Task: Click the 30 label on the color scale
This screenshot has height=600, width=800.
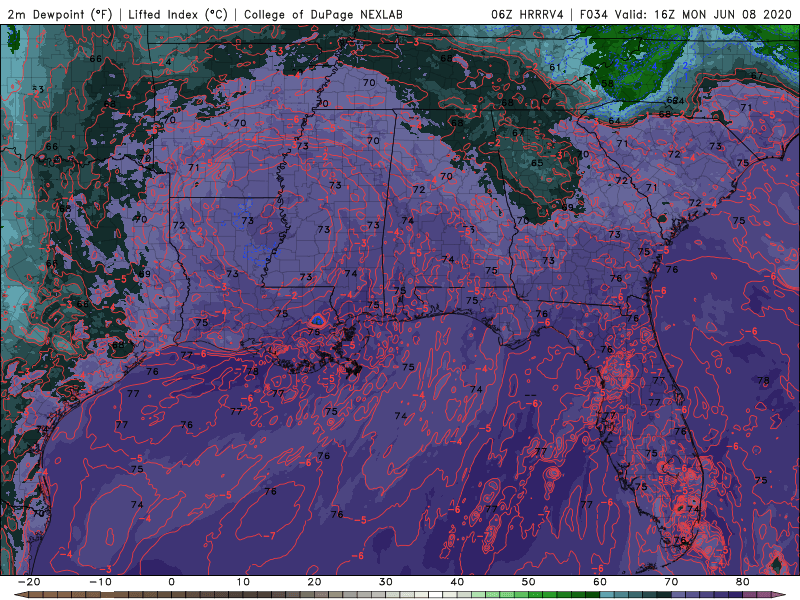Action: click(386, 582)
